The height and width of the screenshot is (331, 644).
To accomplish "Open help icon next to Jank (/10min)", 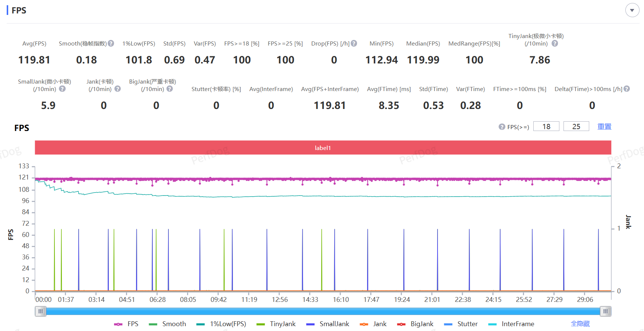I will pos(117,89).
